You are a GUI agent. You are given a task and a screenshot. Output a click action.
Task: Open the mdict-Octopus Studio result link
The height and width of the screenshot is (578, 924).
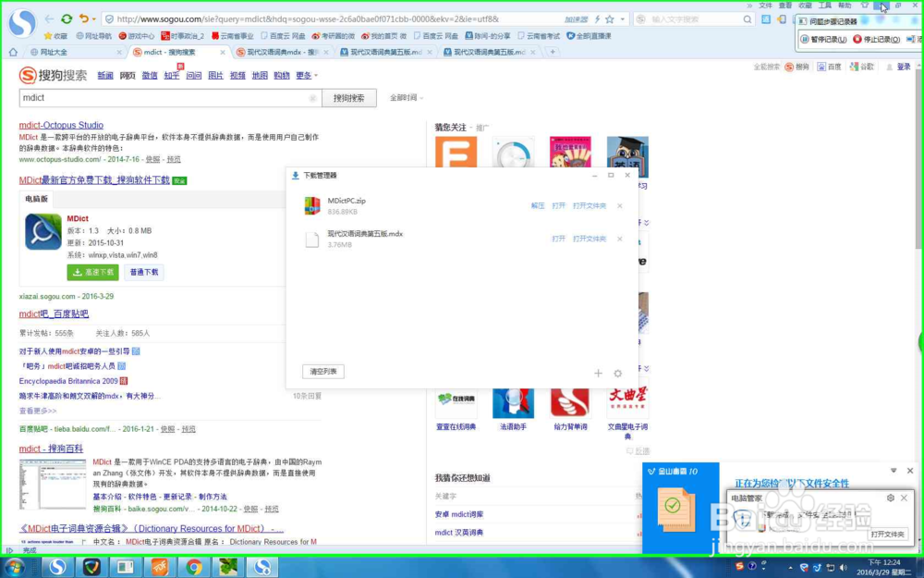point(61,125)
